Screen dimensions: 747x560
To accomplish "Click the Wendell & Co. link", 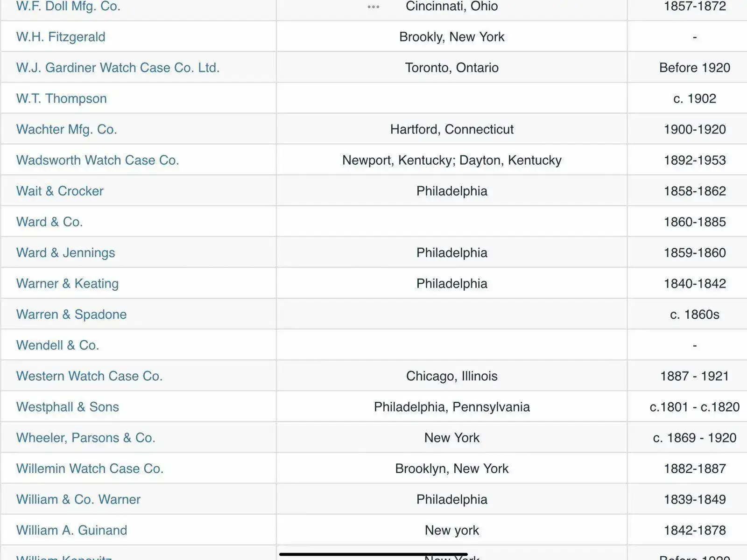I will (58, 345).
